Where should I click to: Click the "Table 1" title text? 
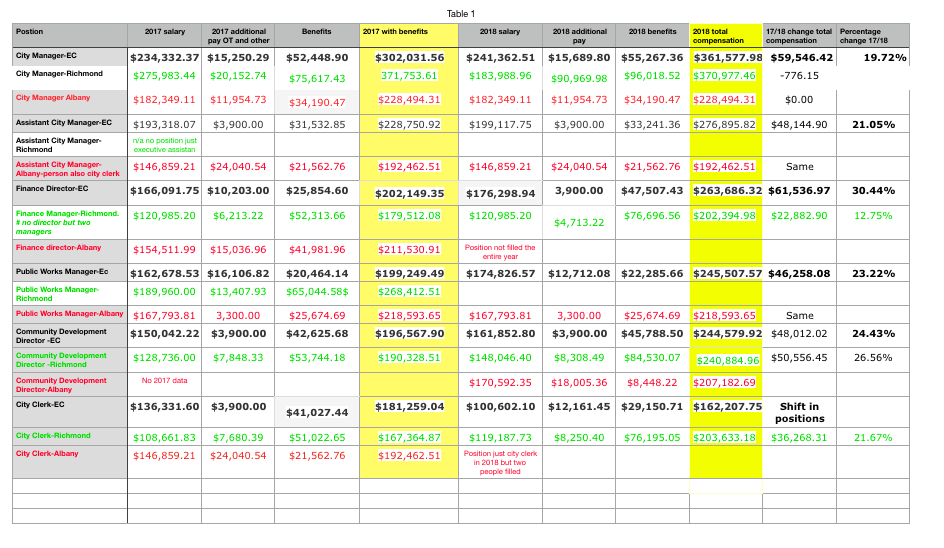pyautogui.click(x=461, y=13)
